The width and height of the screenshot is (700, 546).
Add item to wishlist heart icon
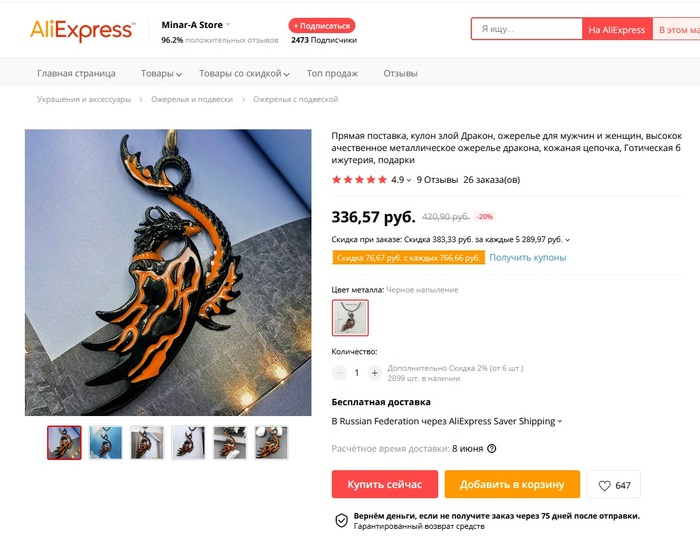[604, 485]
